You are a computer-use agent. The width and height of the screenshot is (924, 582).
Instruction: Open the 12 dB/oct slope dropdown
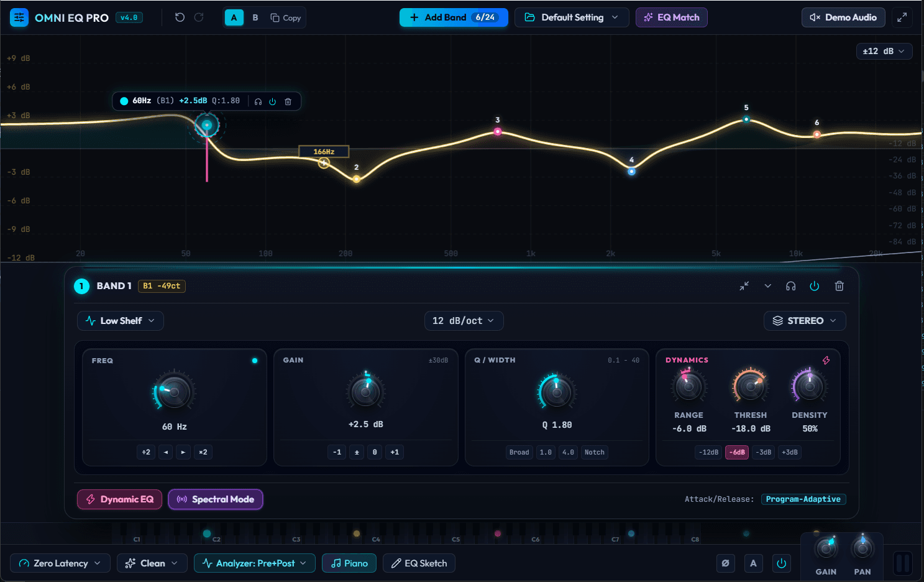pos(464,321)
